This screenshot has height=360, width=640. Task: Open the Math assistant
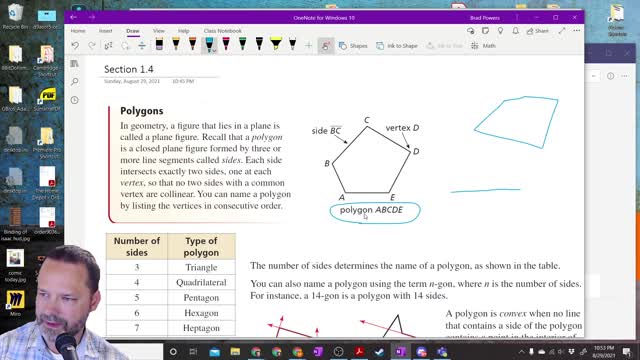(483, 46)
